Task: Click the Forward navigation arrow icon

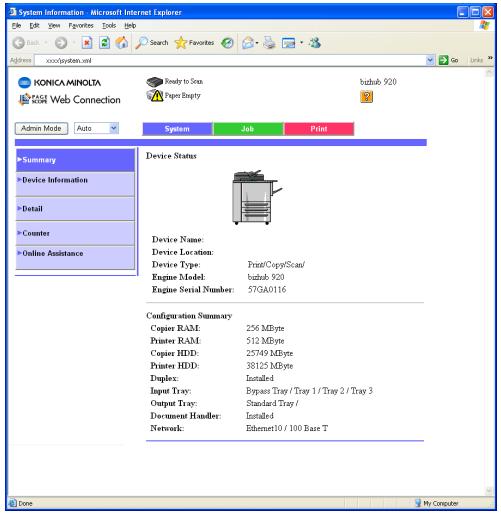Action: [x=61, y=43]
